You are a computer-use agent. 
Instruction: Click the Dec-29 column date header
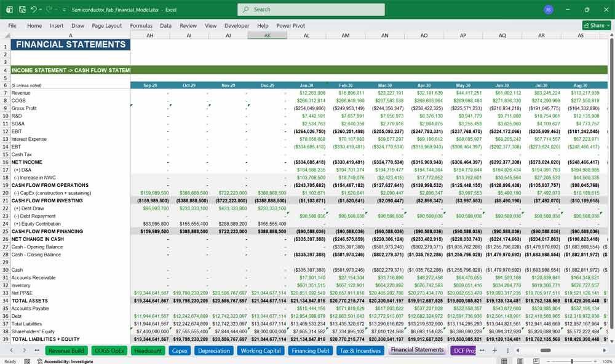[x=267, y=85]
